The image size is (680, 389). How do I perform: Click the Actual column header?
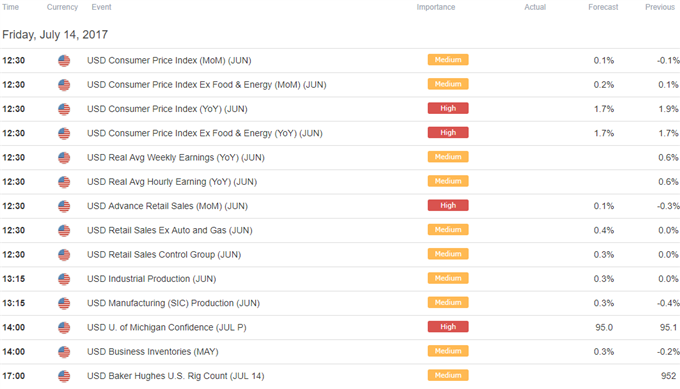[535, 7]
